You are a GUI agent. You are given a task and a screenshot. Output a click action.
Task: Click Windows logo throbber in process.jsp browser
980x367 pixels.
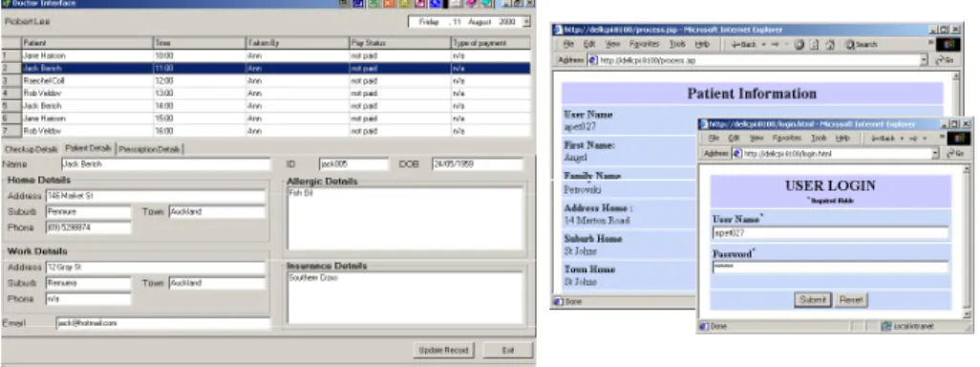[x=948, y=44]
